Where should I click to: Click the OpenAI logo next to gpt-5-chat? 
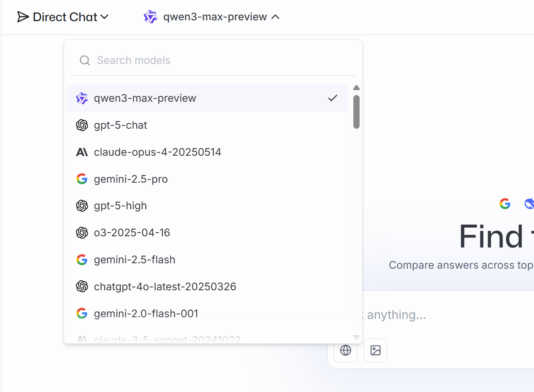tap(82, 125)
